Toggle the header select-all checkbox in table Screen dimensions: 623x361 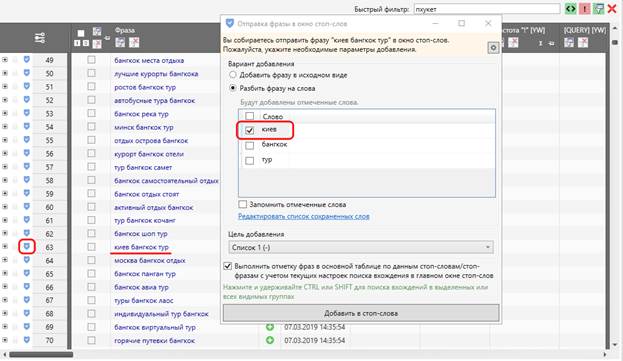[81, 33]
